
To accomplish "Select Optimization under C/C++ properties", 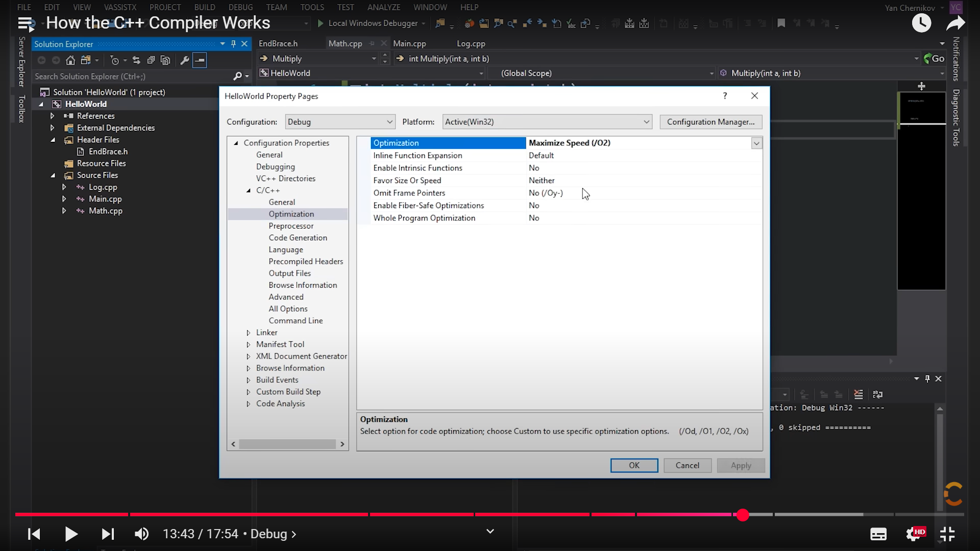I will click(x=291, y=214).
